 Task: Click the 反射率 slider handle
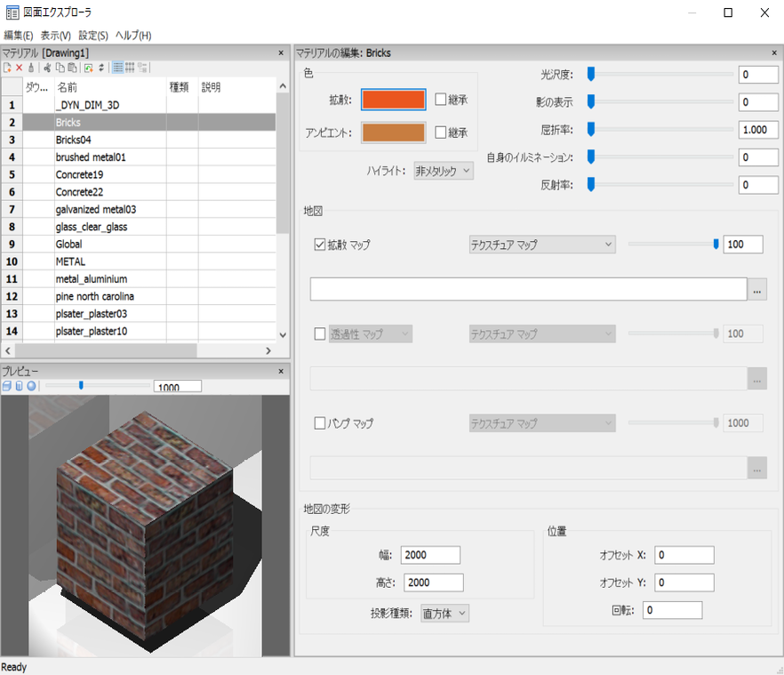[591, 184]
